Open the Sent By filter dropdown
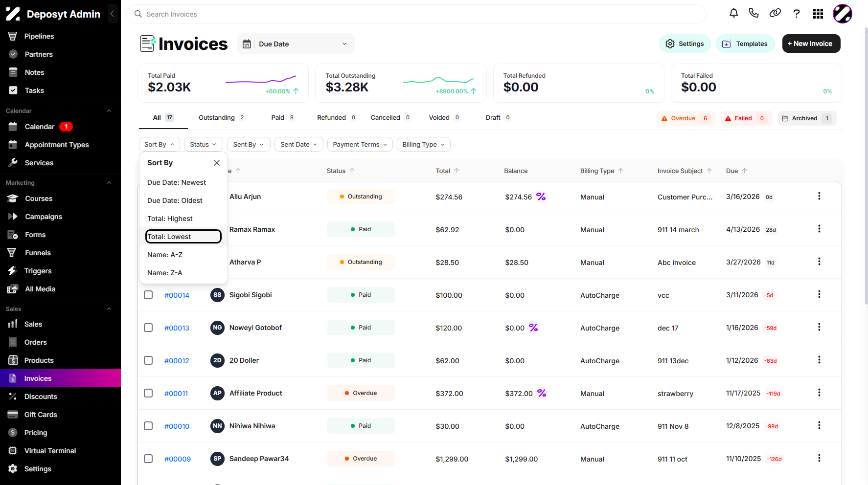Image resolution: width=868 pixels, height=485 pixels. coord(249,144)
